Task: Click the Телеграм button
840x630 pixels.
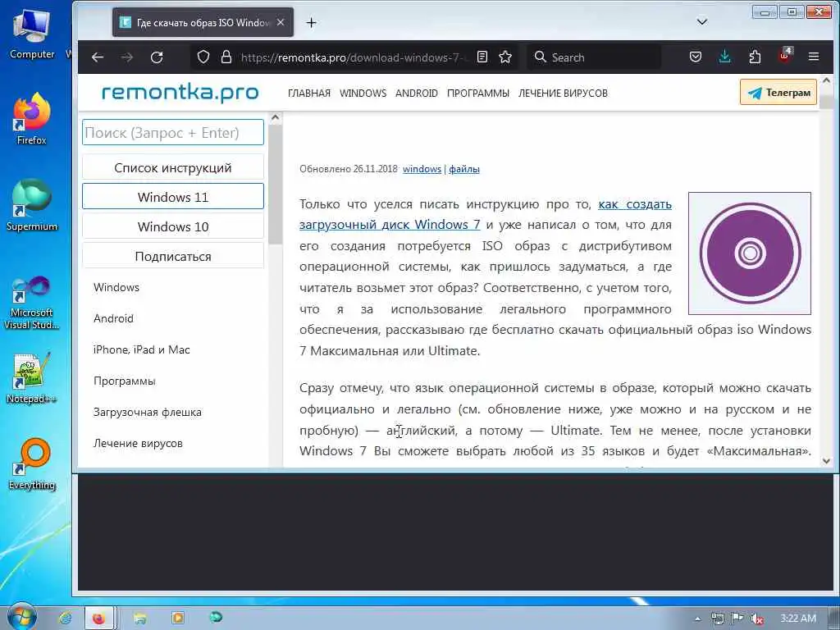Action: 778,92
